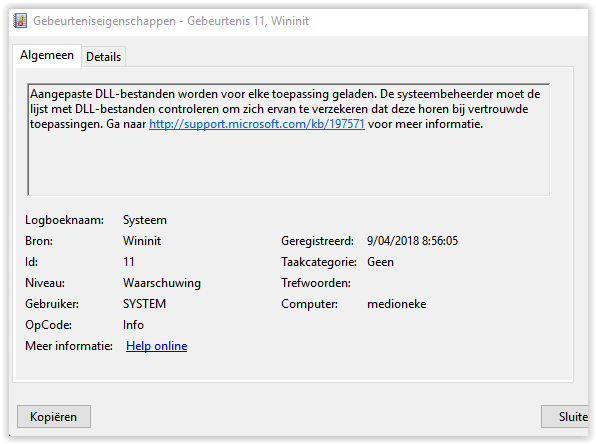Screen dimensions: 596x444
Task: Select the Algemeen tab
Action: (47, 56)
